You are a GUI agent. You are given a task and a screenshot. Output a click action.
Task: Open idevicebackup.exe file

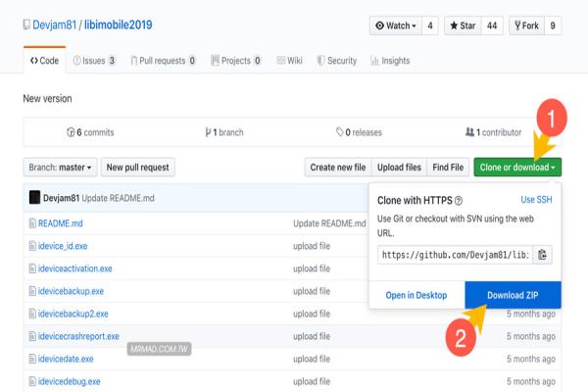pyautogui.click(x=71, y=291)
